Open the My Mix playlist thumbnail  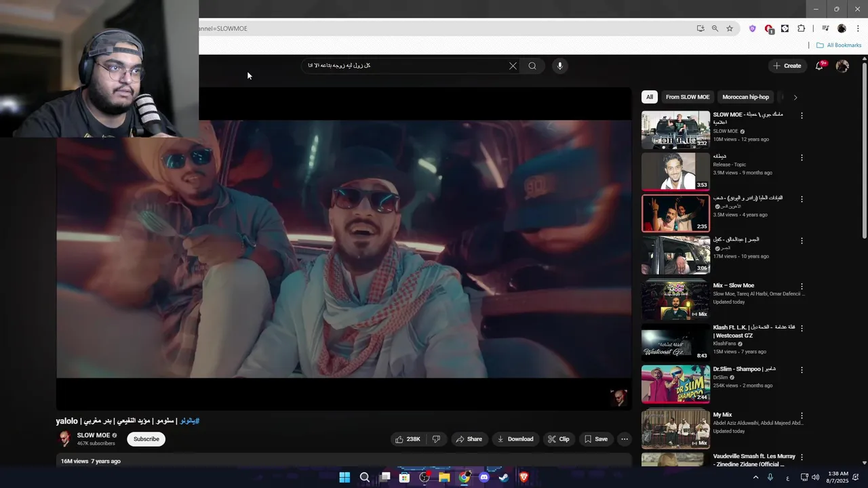(676, 428)
